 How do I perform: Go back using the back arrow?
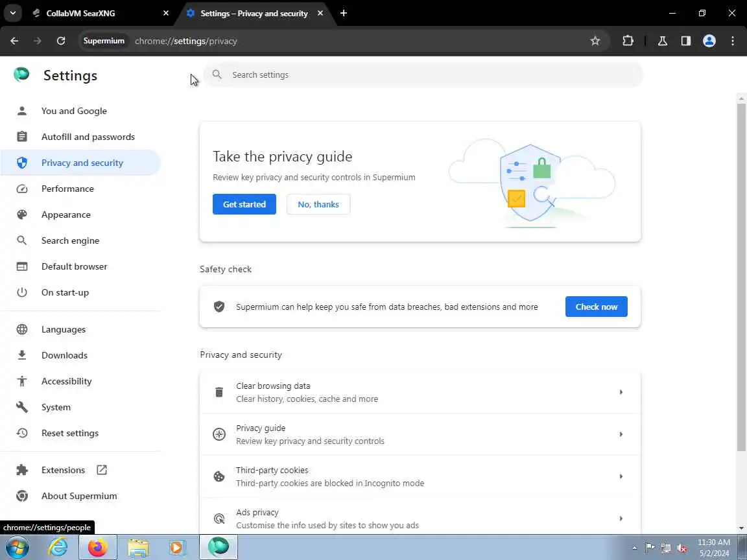point(14,41)
